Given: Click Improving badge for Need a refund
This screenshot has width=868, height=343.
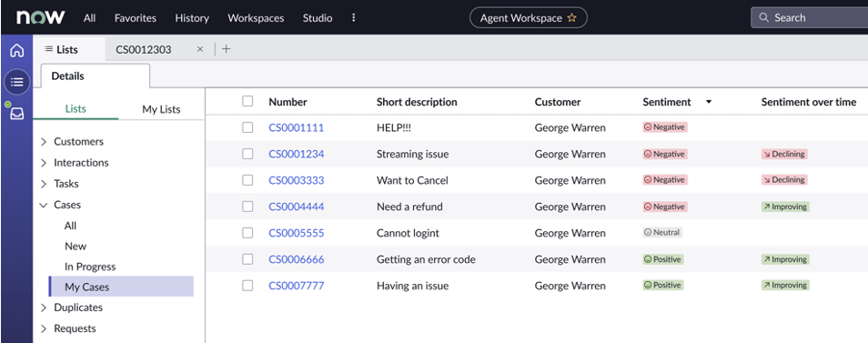Looking at the screenshot, I should click(x=785, y=207).
